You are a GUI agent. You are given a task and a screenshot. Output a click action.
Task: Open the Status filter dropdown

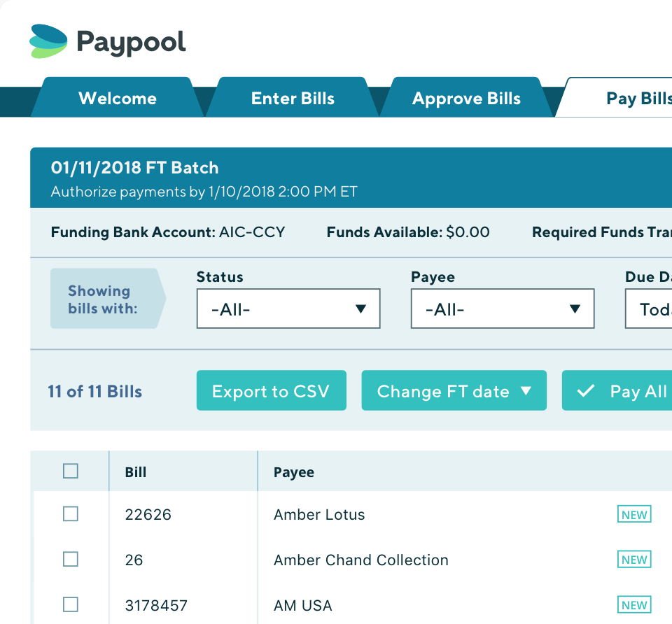point(288,309)
